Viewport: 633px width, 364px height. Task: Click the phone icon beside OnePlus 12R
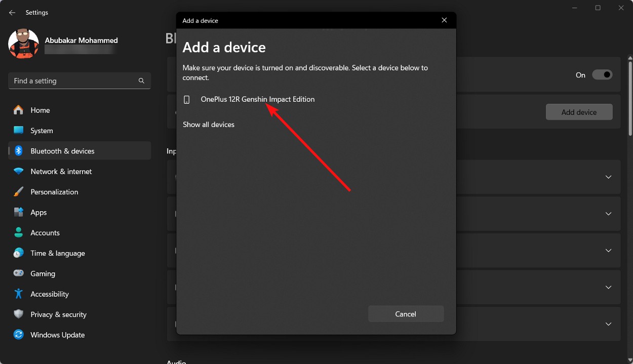pyautogui.click(x=187, y=99)
